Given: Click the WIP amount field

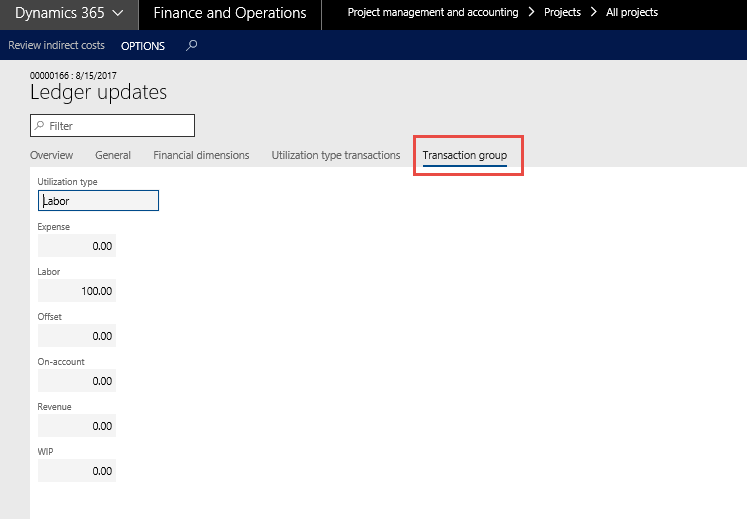Looking at the screenshot, I should 77,471.
